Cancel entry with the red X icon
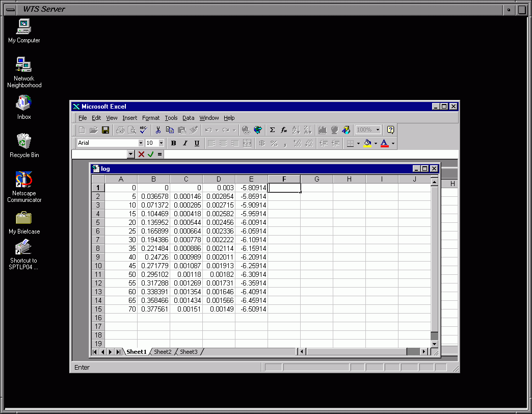532x414 pixels. click(141, 154)
